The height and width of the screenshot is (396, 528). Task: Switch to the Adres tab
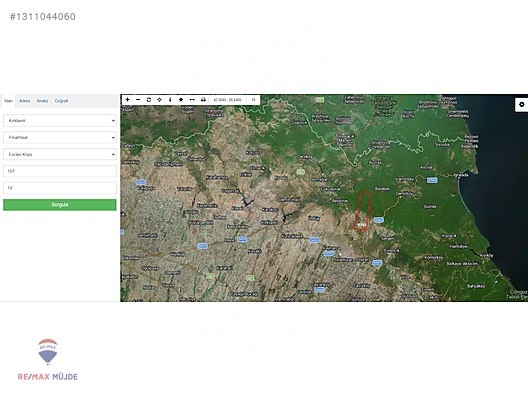pyautogui.click(x=24, y=101)
